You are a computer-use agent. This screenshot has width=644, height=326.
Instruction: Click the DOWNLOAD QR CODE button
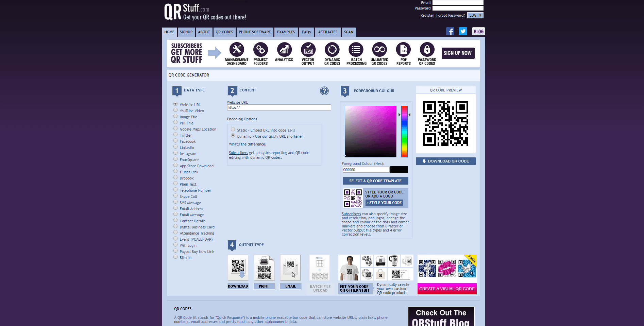tap(446, 161)
